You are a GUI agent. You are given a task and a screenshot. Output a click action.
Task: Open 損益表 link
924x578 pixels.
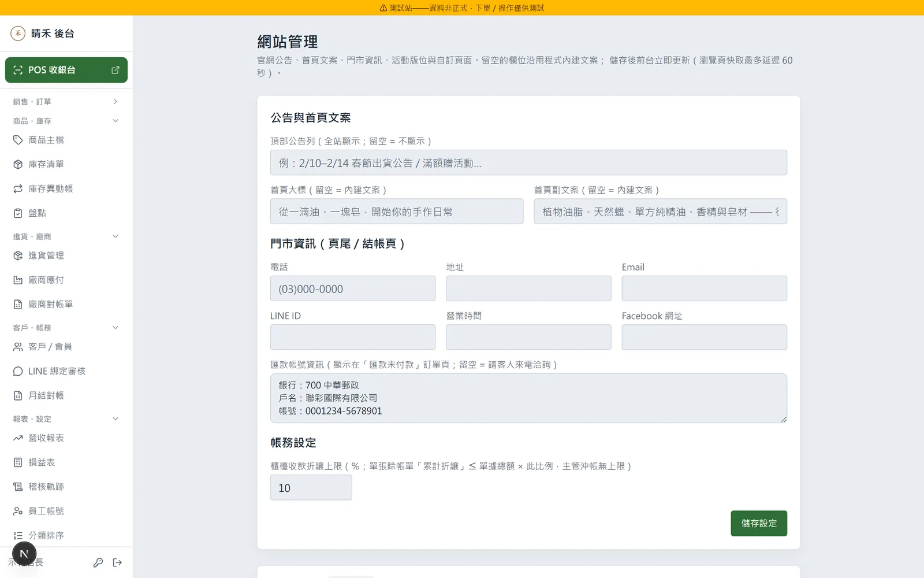(66, 462)
